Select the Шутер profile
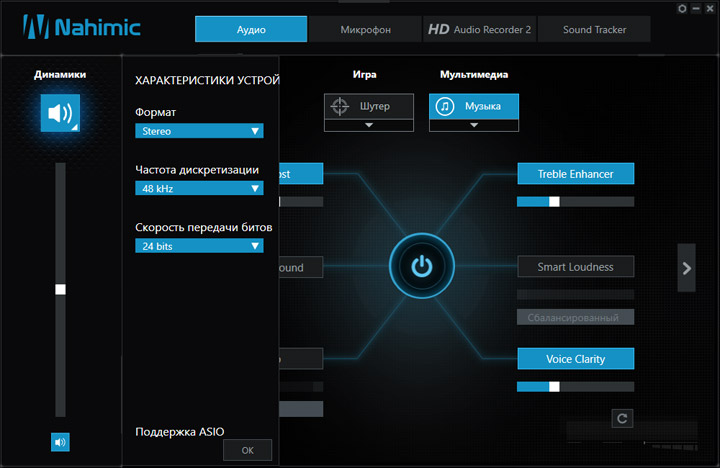Viewport: 720px width, 468px height. tap(369, 107)
